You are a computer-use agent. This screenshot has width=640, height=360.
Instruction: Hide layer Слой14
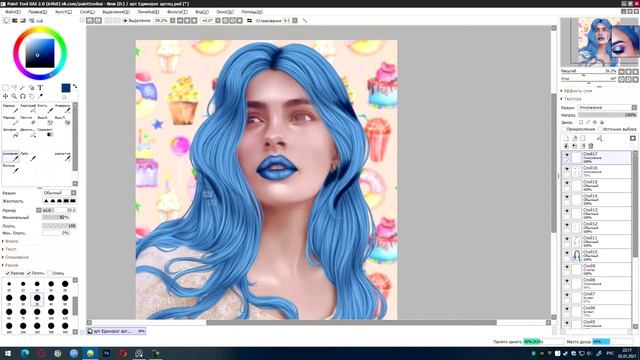pyautogui.click(x=567, y=197)
